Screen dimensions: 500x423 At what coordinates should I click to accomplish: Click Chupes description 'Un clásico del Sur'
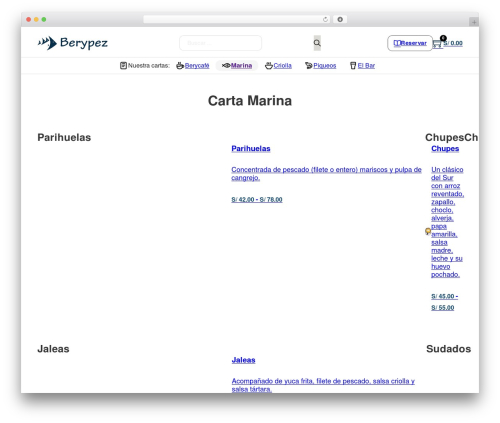pos(447,222)
